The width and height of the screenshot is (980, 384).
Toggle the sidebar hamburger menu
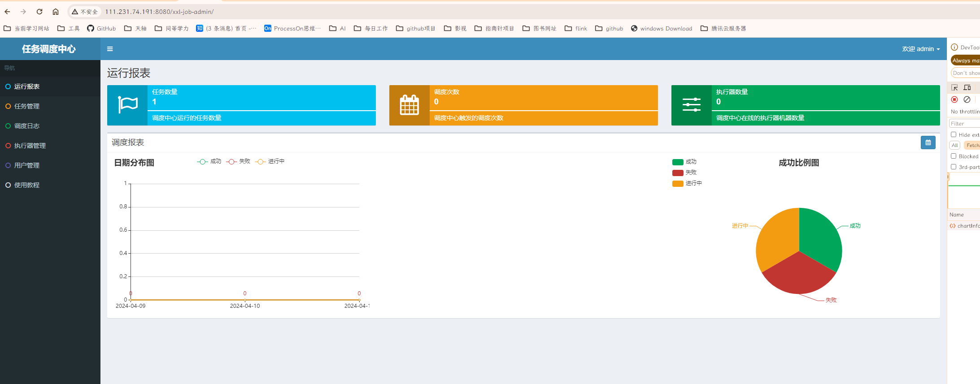[x=110, y=49]
